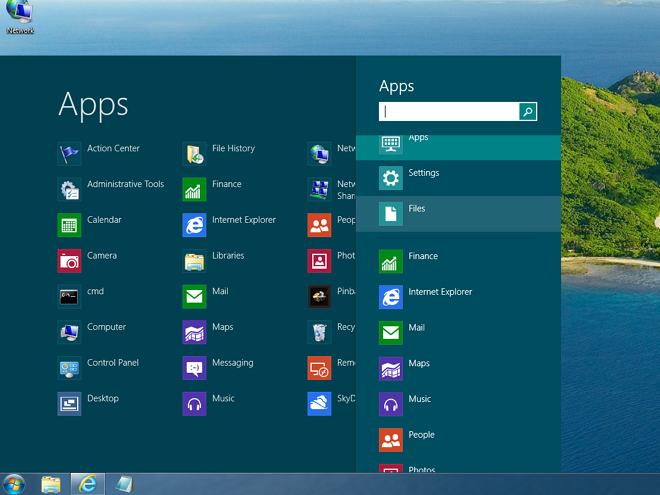Click the Start orb on the taskbar

(15, 483)
